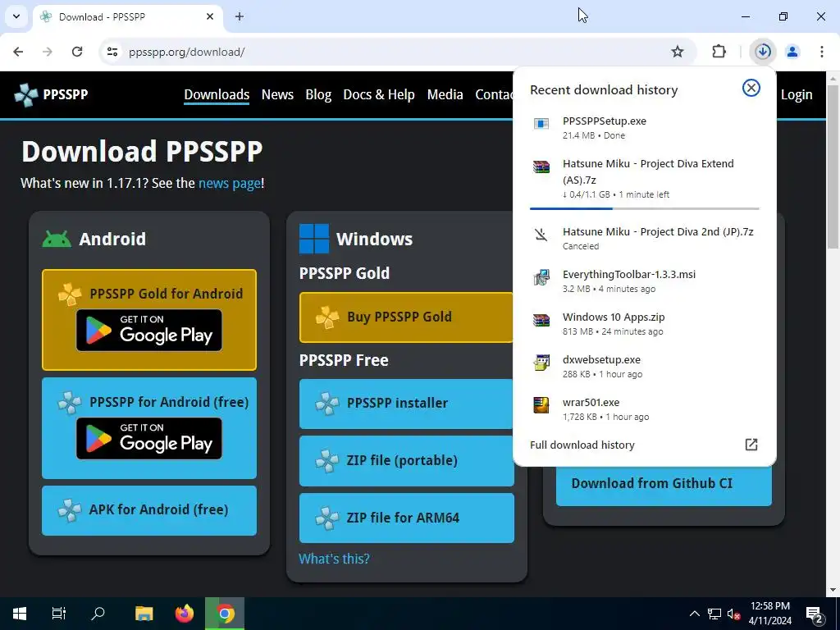
Task: Click the Windows 10 Apps.zip archive icon
Action: (x=541, y=321)
